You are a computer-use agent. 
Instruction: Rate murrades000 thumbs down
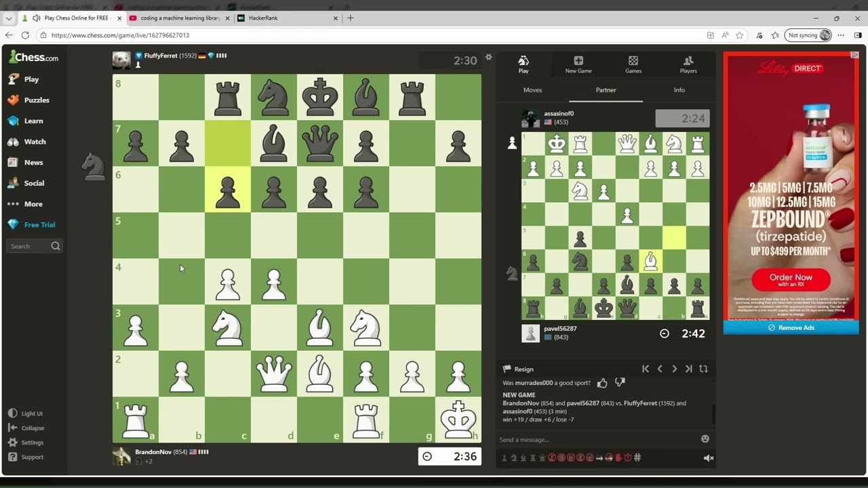pyautogui.click(x=619, y=383)
